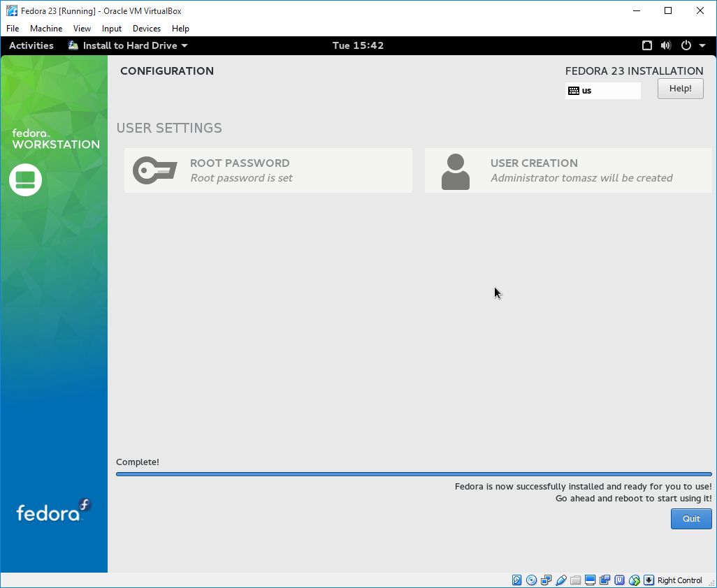
Task: Click the USER SETTINGS heading
Action: point(169,128)
